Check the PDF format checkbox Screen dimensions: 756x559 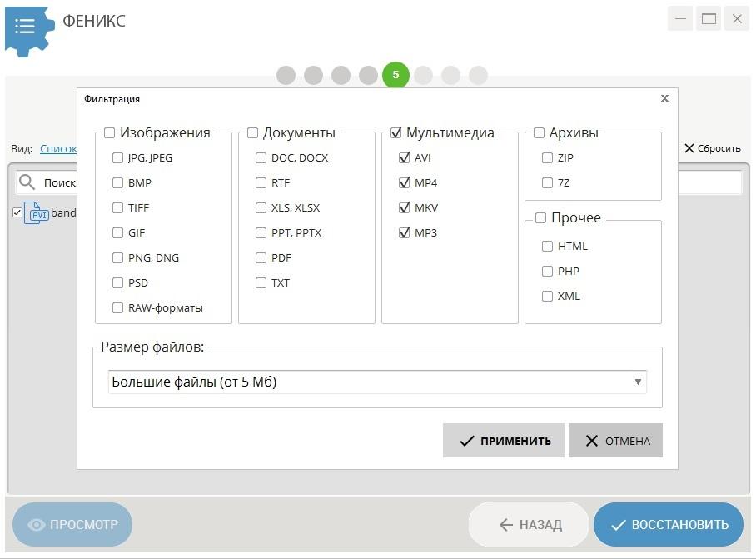point(261,257)
